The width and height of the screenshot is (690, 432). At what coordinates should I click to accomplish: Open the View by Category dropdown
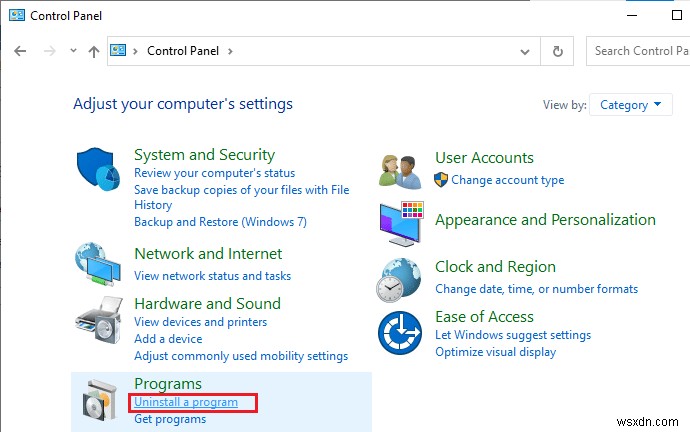click(x=632, y=105)
